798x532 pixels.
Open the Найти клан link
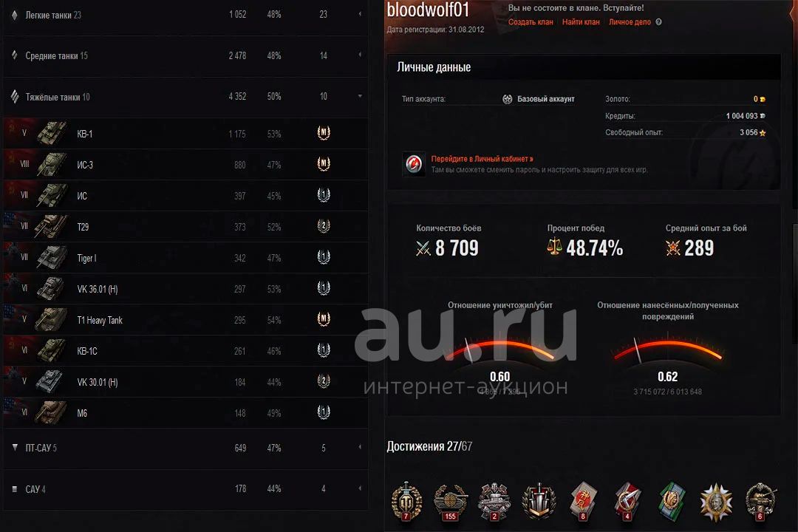(581, 22)
